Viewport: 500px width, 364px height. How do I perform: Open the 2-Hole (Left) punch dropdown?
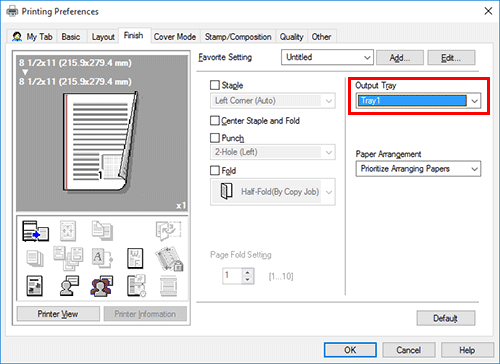pos(273,152)
